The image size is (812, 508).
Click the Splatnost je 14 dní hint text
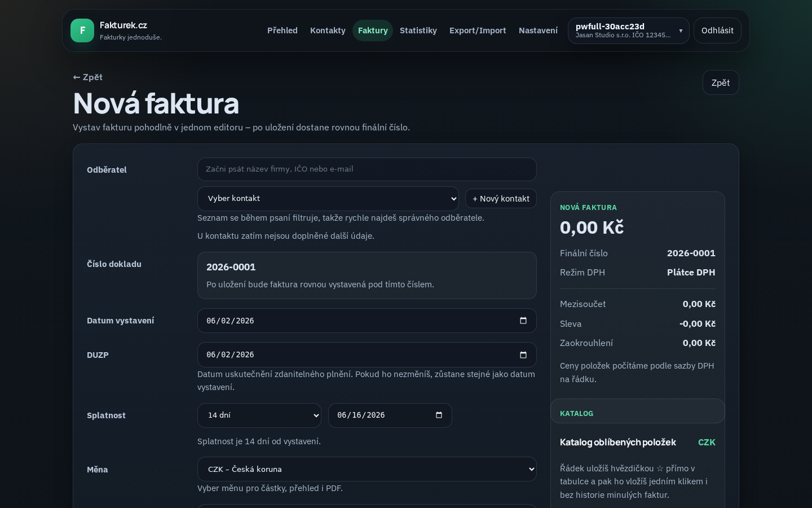pyautogui.click(x=259, y=441)
